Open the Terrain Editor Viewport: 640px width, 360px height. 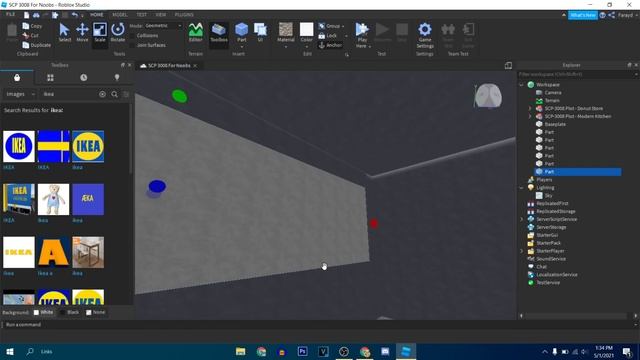196,32
